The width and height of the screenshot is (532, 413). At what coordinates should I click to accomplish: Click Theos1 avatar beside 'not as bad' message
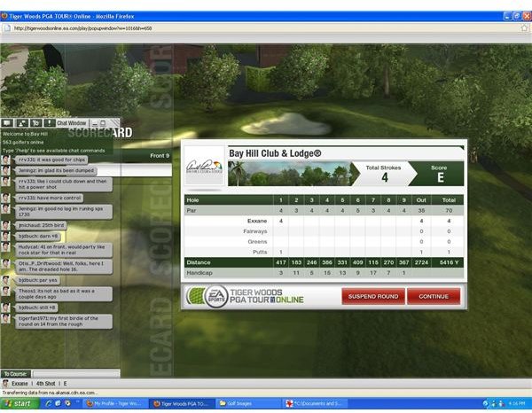(6, 292)
